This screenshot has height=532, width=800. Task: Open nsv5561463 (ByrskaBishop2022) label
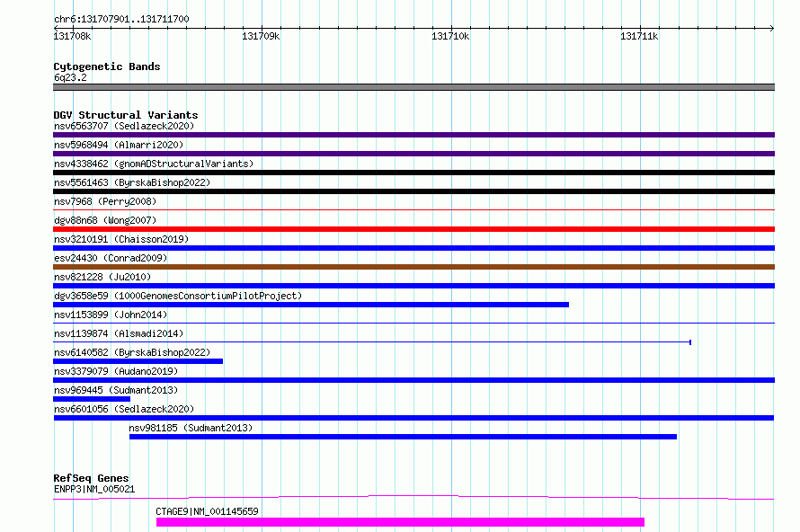tap(132, 182)
